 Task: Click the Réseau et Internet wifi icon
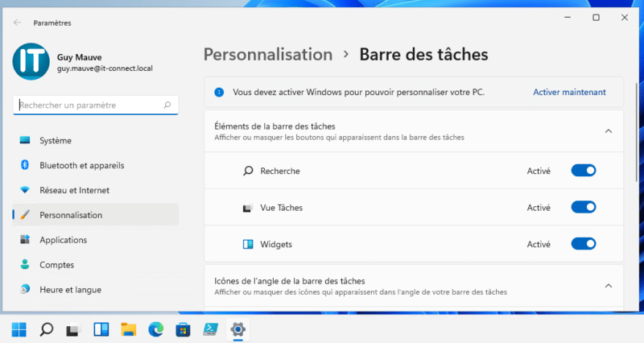tap(25, 190)
